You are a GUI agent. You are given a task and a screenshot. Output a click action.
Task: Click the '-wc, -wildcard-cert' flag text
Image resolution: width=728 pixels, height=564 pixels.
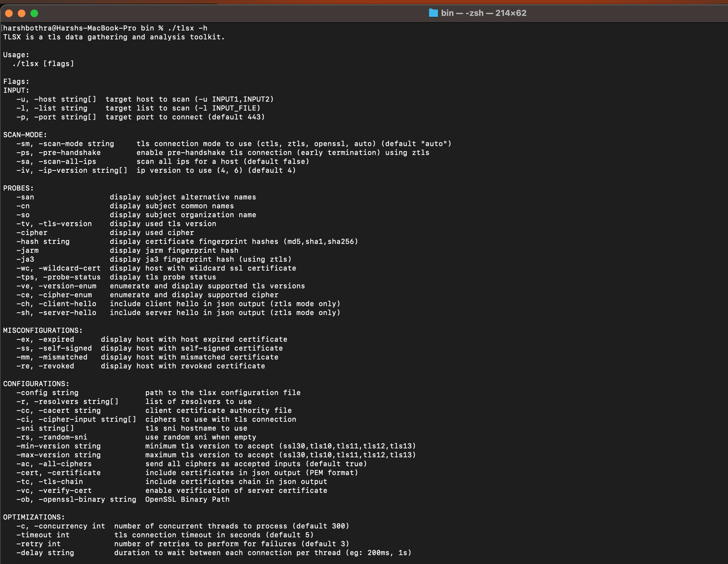(58, 268)
